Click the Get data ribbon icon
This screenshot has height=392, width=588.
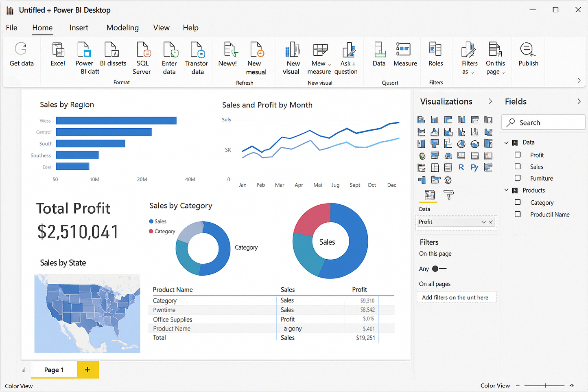click(x=21, y=50)
